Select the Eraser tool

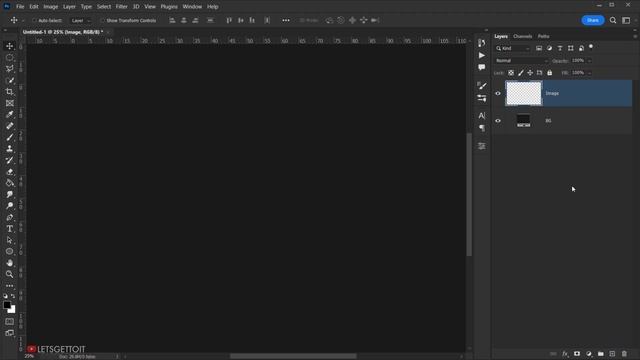point(9,172)
